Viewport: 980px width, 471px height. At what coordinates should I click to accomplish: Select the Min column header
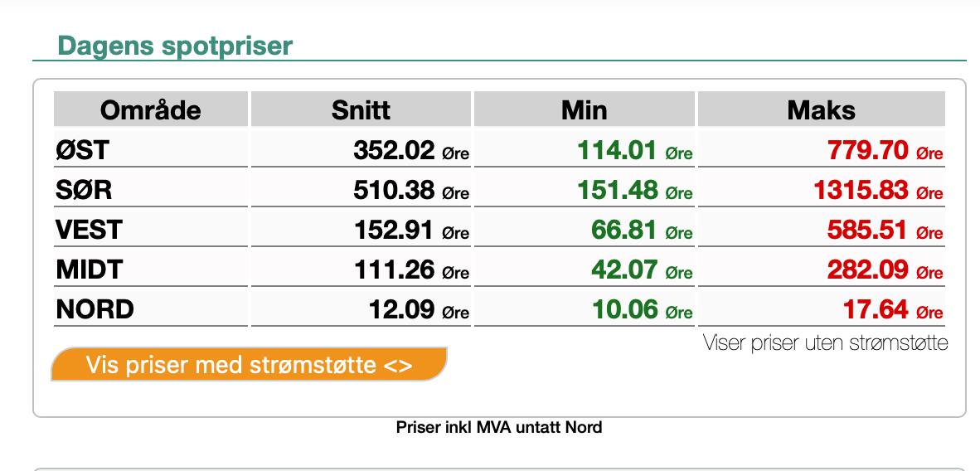[x=585, y=110]
